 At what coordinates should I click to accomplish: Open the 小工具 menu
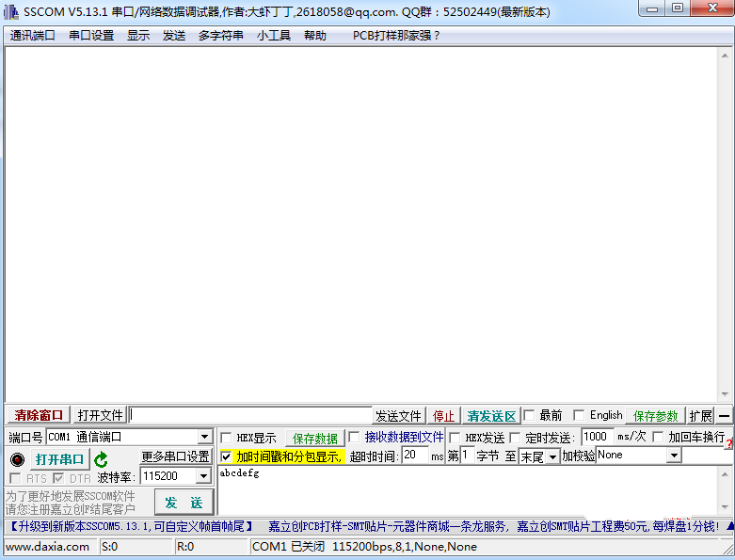pyautogui.click(x=273, y=36)
